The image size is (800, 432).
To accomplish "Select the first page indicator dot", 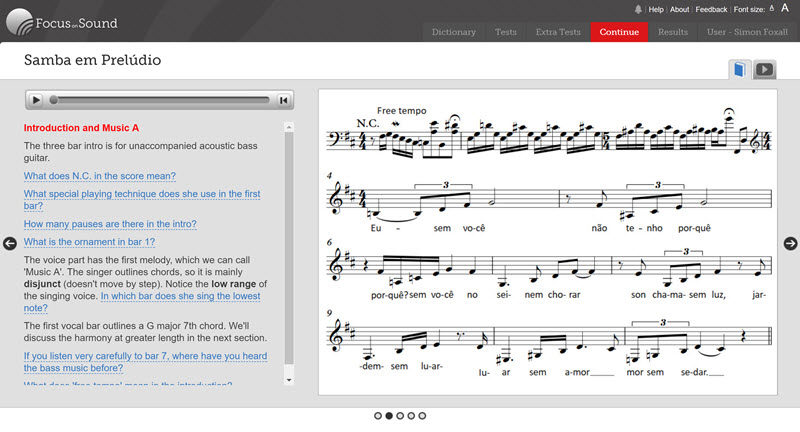I will click(x=378, y=416).
